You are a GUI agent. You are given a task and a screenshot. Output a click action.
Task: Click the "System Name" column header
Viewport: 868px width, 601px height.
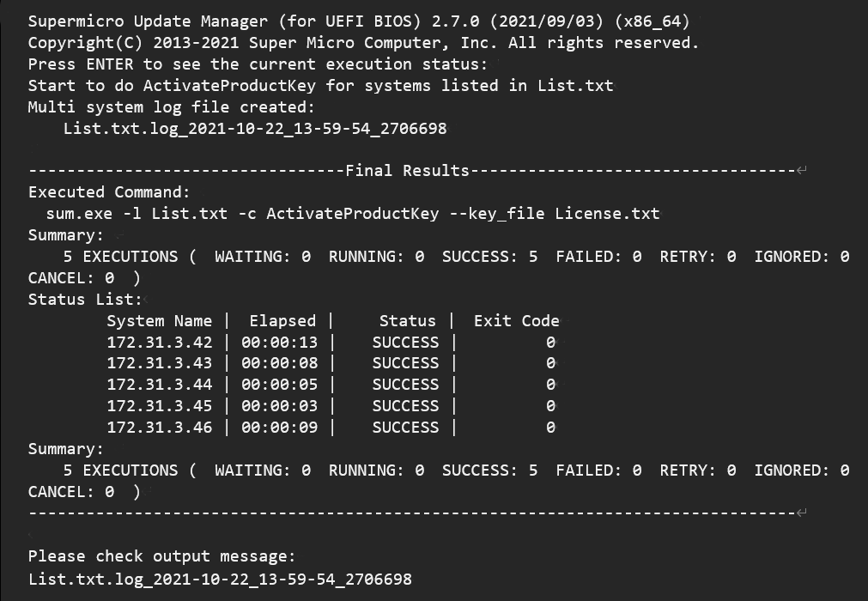[x=159, y=321]
